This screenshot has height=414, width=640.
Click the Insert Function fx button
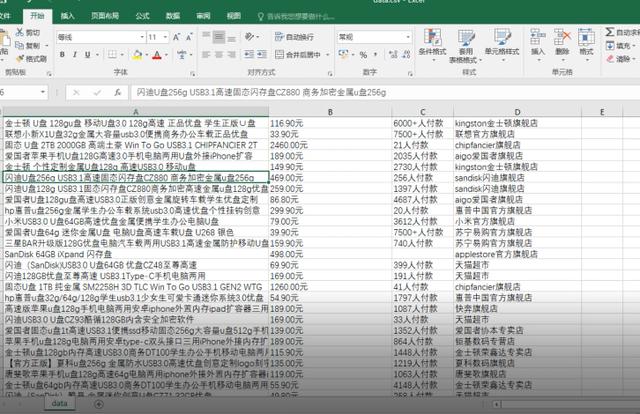coord(118,93)
